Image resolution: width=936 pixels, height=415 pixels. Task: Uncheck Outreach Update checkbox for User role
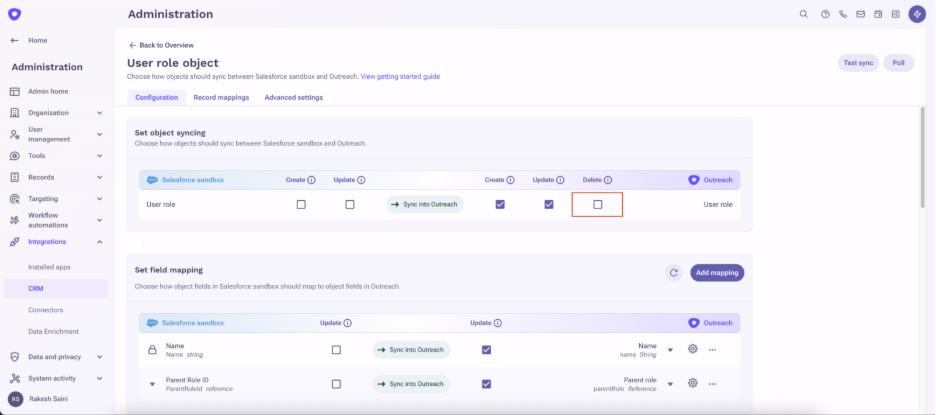(549, 204)
